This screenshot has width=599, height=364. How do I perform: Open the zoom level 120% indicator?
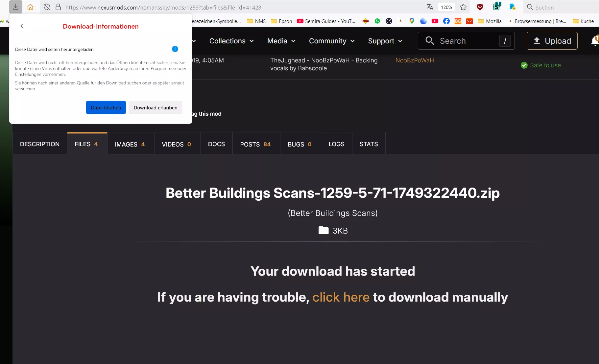tap(446, 7)
